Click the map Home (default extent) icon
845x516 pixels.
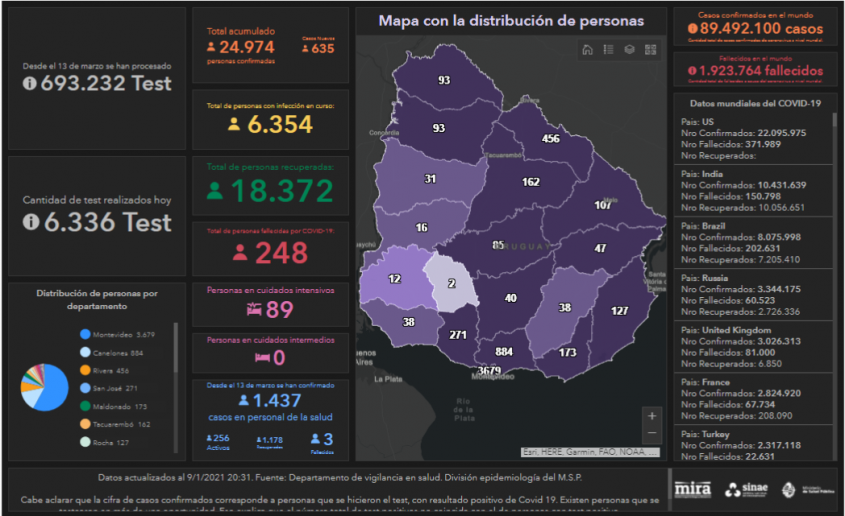tap(588, 49)
